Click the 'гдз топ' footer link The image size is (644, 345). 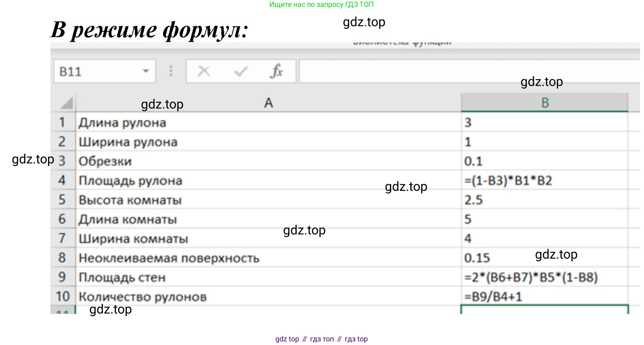pyautogui.click(x=322, y=339)
